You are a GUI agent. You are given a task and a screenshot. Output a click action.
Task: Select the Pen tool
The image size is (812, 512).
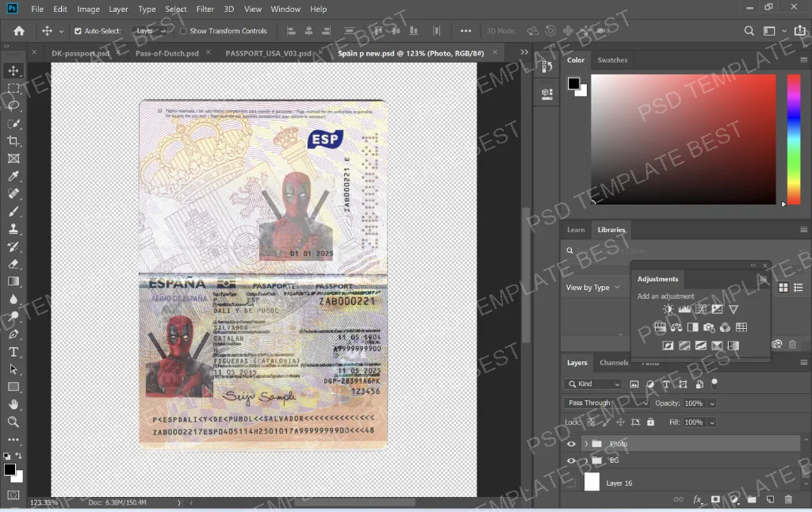point(13,334)
